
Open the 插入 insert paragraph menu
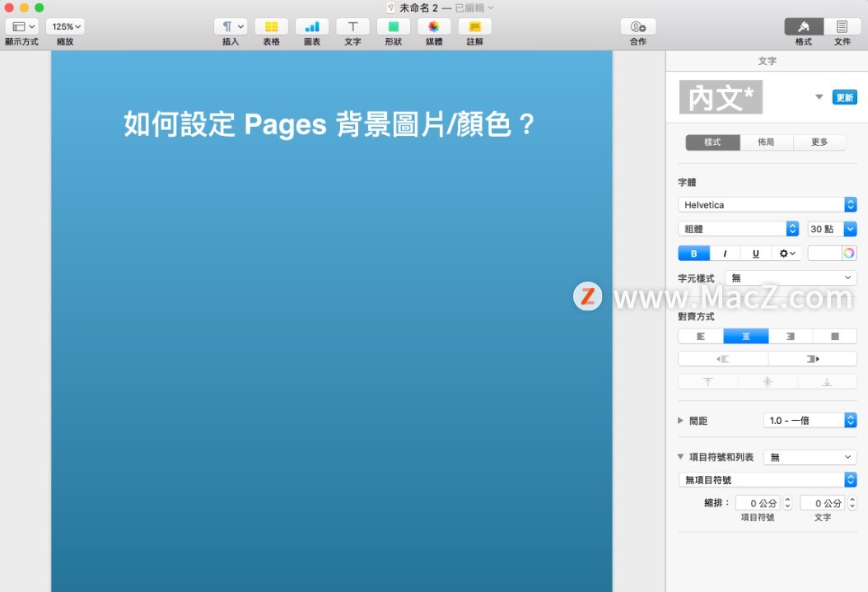(231, 26)
